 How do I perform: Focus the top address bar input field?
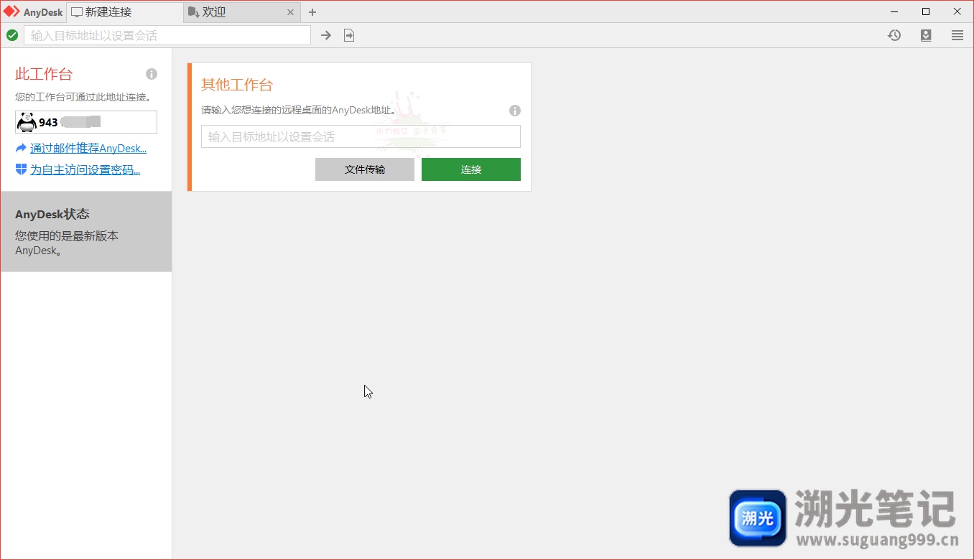click(x=167, y=35)
